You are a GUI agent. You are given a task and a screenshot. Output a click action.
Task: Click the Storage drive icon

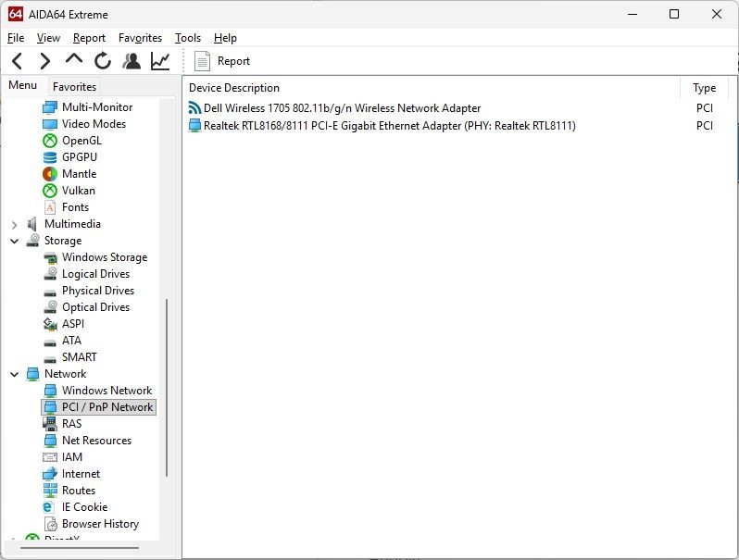[x=32, y=241]
